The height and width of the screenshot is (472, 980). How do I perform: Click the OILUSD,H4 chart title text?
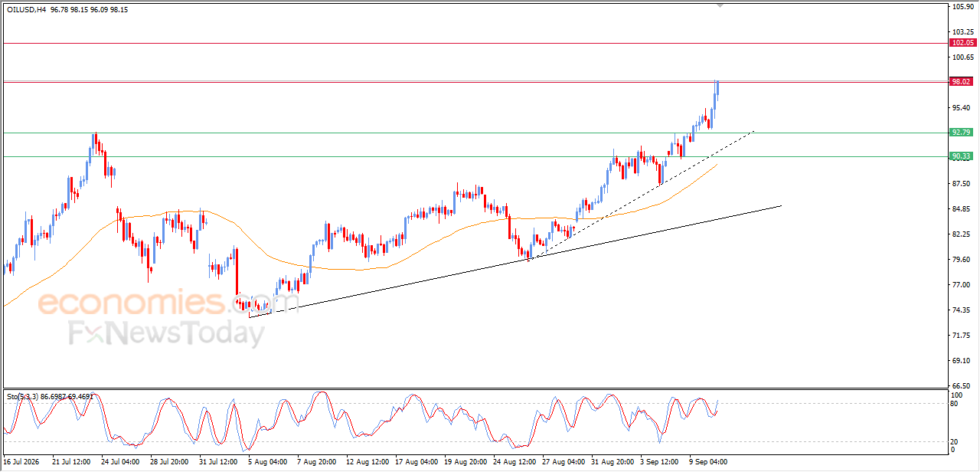(x=24, y=10)
